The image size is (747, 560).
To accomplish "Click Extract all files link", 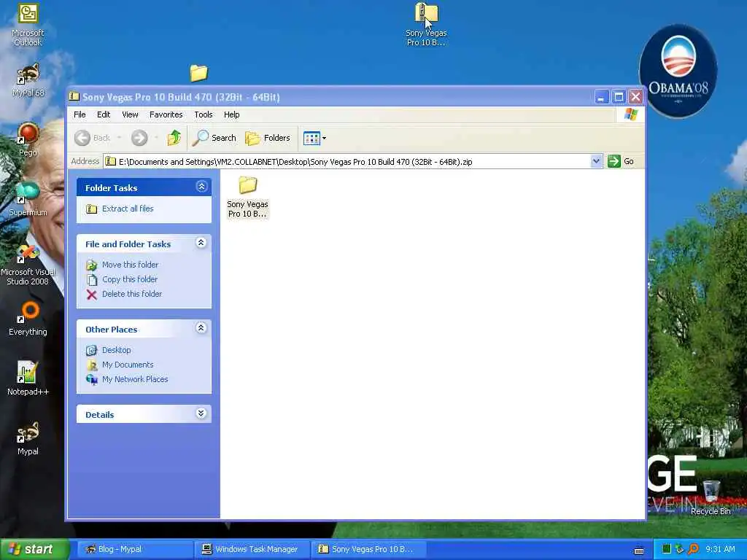I will [128, 209].
